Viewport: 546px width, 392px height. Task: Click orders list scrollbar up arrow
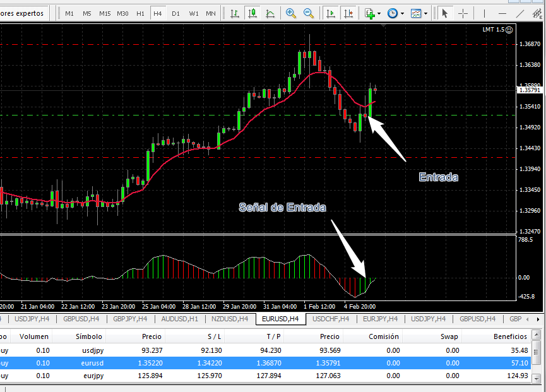(x=537, y=335)
